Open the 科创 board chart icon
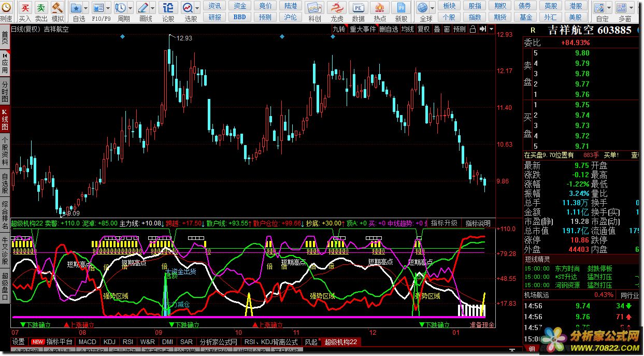Image resolution: width=644 pixels, height=356 pixels. click(314, 8)
